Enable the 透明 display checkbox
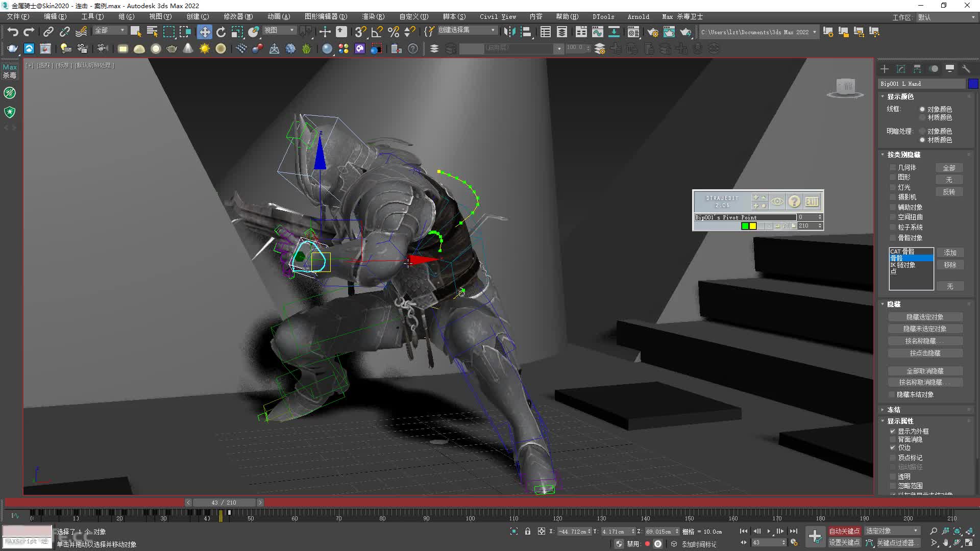Viewport: 980px width, 551px height. coord(893,477)
